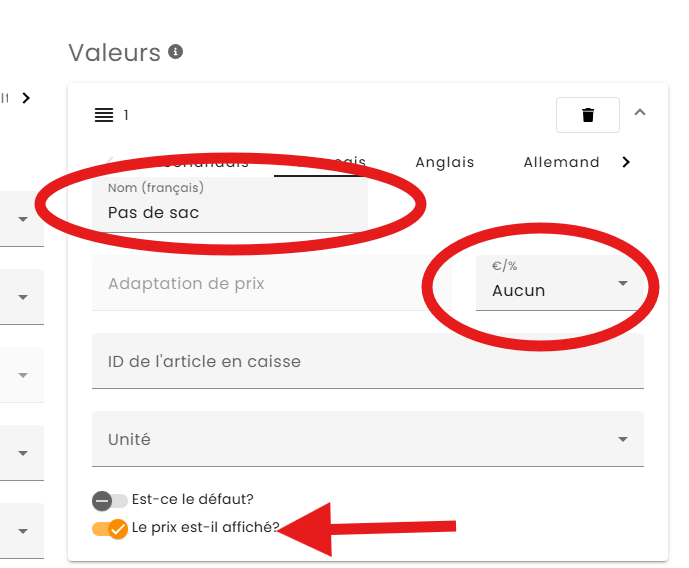Screen dimensions: 689x568
Task: Click the Nom (français) field
Action: click(230, 212)
